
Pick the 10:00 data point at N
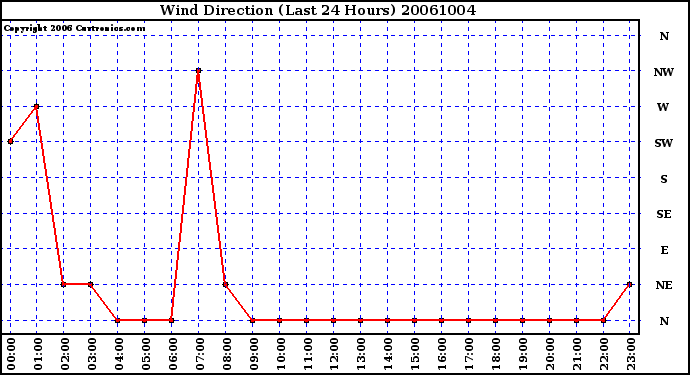[279, 320]
